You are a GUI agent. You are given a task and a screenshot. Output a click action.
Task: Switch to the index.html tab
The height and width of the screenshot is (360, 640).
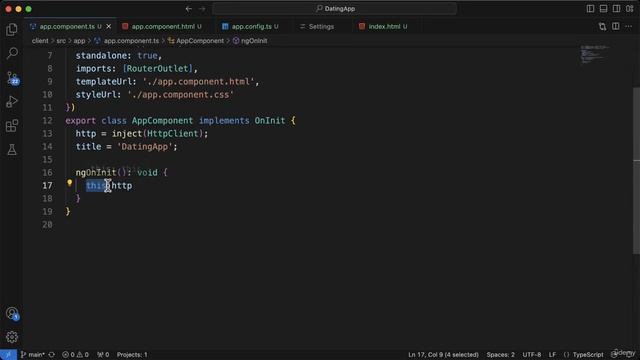pyautogui.click(x=384, y=27)
